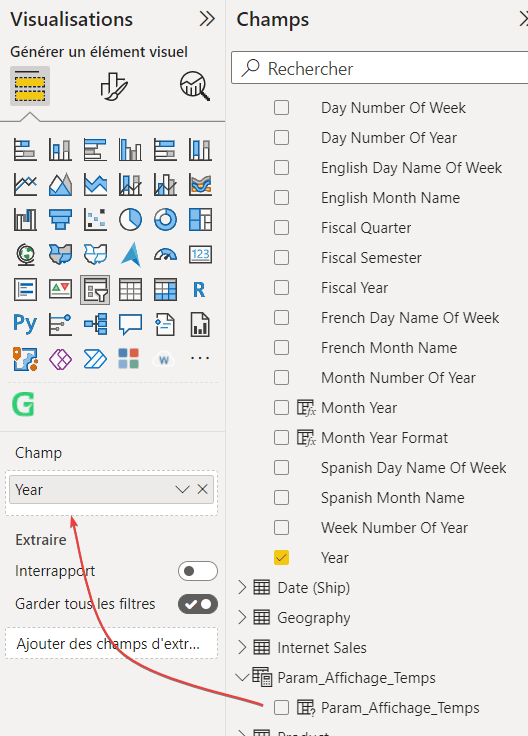This screenshot has width=528, height=736.
Task: Enable the Month Year calculated field
Action: coord(281,408)
